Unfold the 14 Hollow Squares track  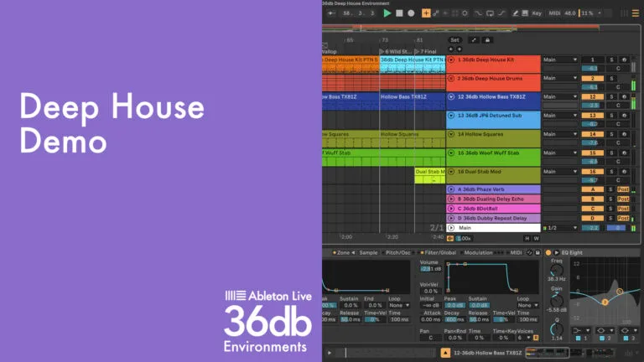pyautogui.click(x=451, y=134)
